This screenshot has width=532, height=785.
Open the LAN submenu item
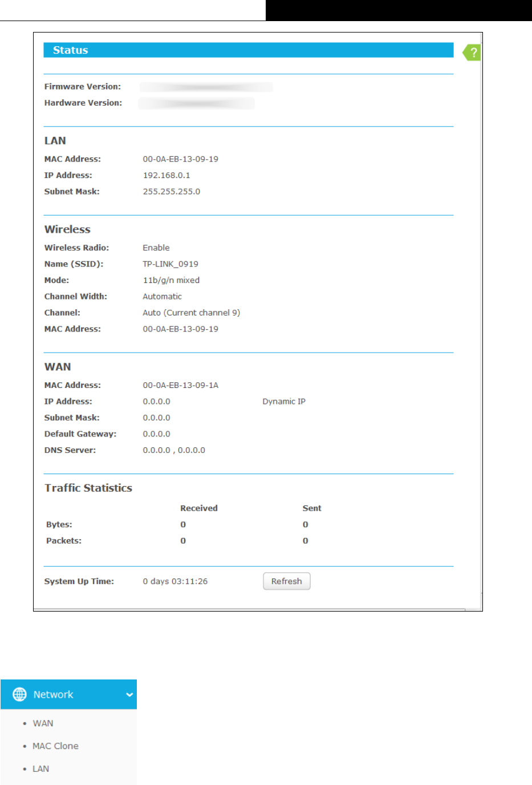click(x=40, y=768)
